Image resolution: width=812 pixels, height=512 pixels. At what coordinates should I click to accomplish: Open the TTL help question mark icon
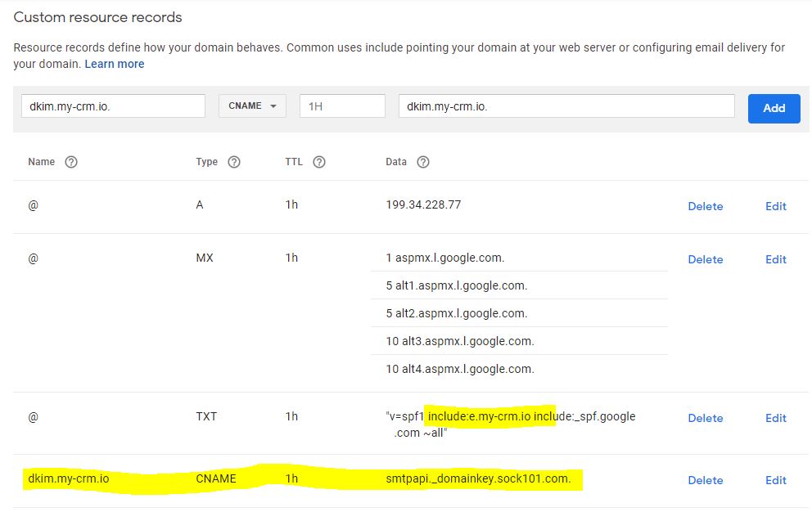pos(319,162)
